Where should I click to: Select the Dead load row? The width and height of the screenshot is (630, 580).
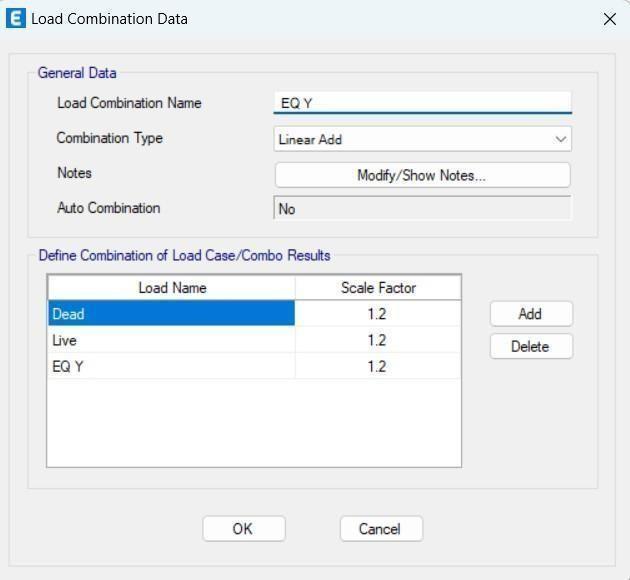172,313
